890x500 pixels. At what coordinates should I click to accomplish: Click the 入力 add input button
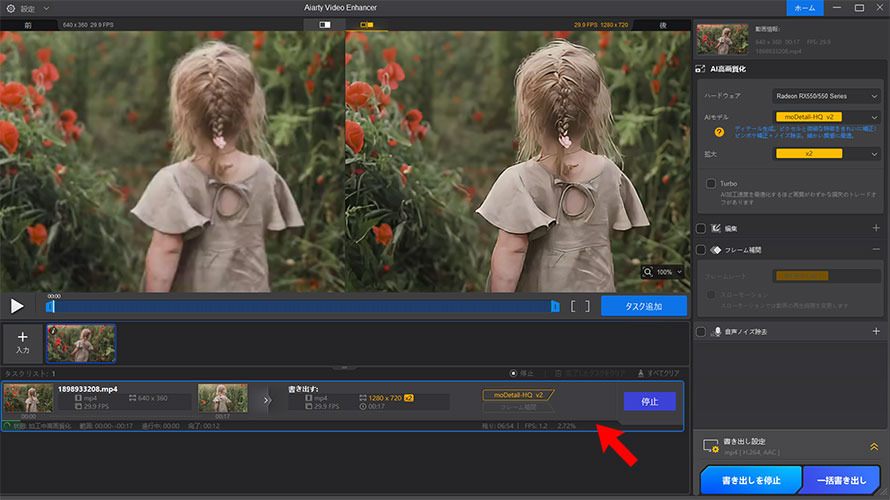click(x=22, y=343)
